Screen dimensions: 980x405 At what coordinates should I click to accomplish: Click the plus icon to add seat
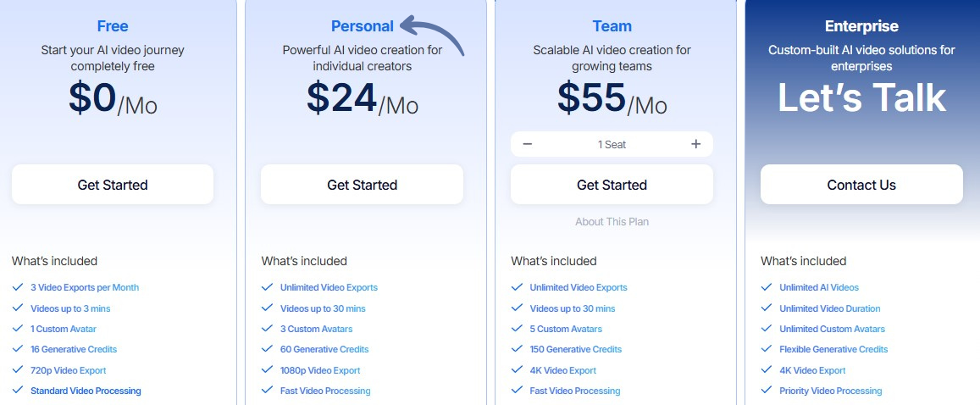[x=696, y=144]
